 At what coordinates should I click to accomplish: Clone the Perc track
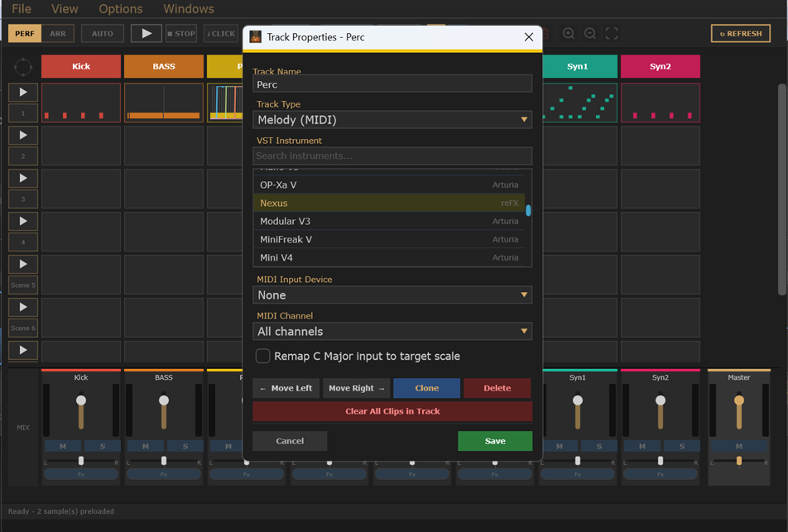(x=426, y=388)
